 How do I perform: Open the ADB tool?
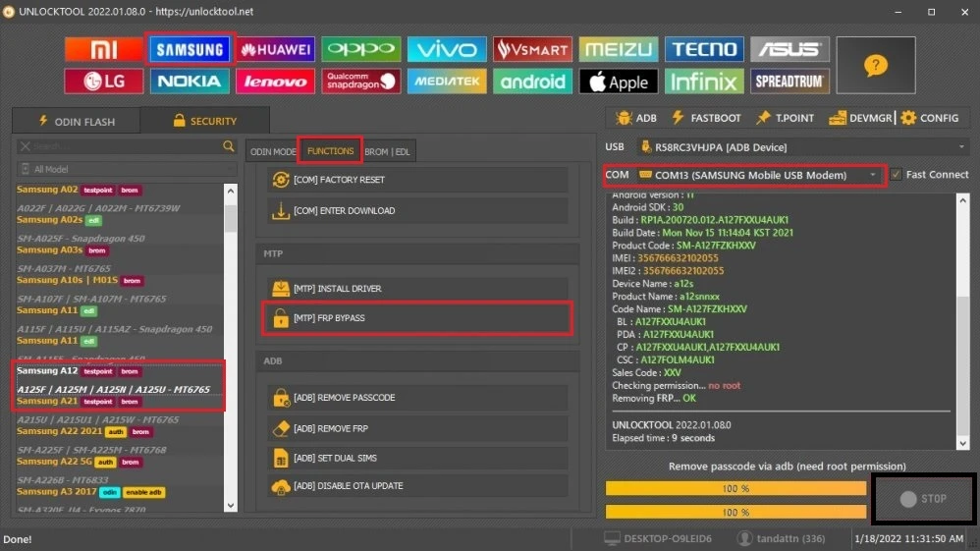tap(636, 118)
